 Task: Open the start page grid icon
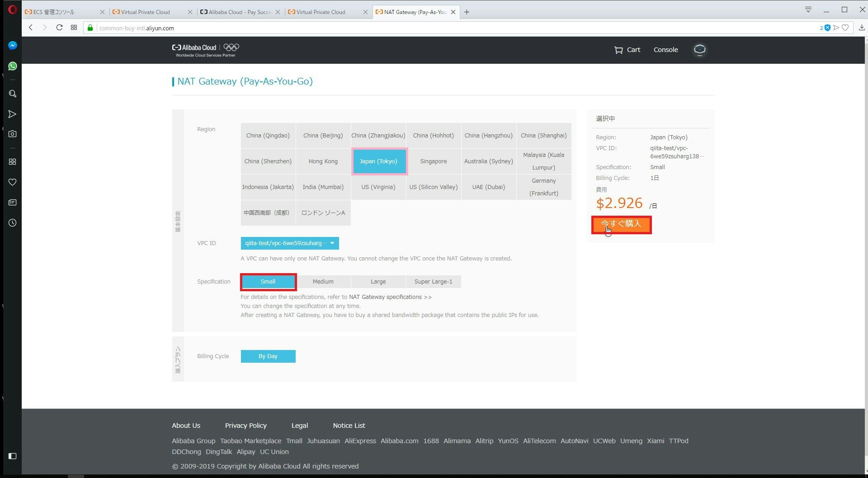[74, 28]
